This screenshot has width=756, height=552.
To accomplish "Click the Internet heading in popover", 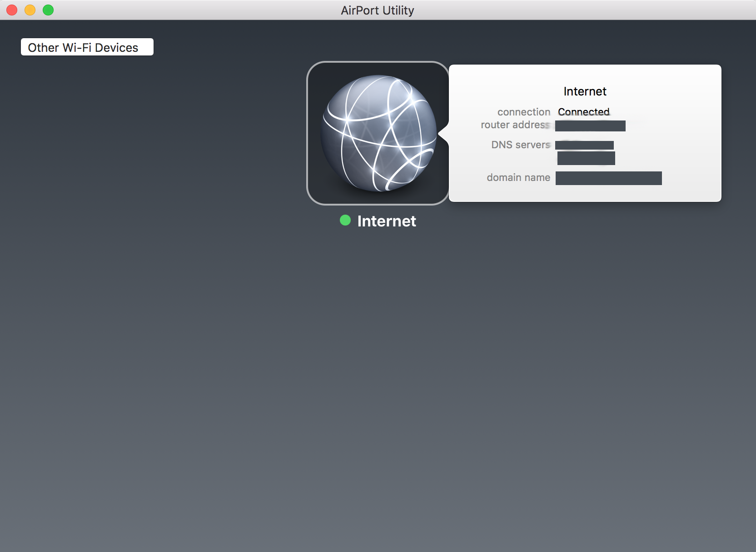I will pyautogui.click(x=585, y=91).
